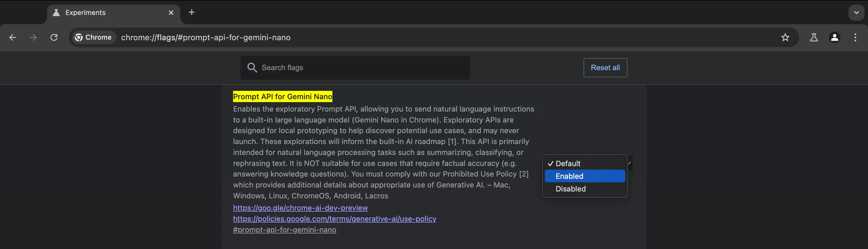The image size is (868, 249).
Task: Select the Experiments tab
Action: (114, 13)
